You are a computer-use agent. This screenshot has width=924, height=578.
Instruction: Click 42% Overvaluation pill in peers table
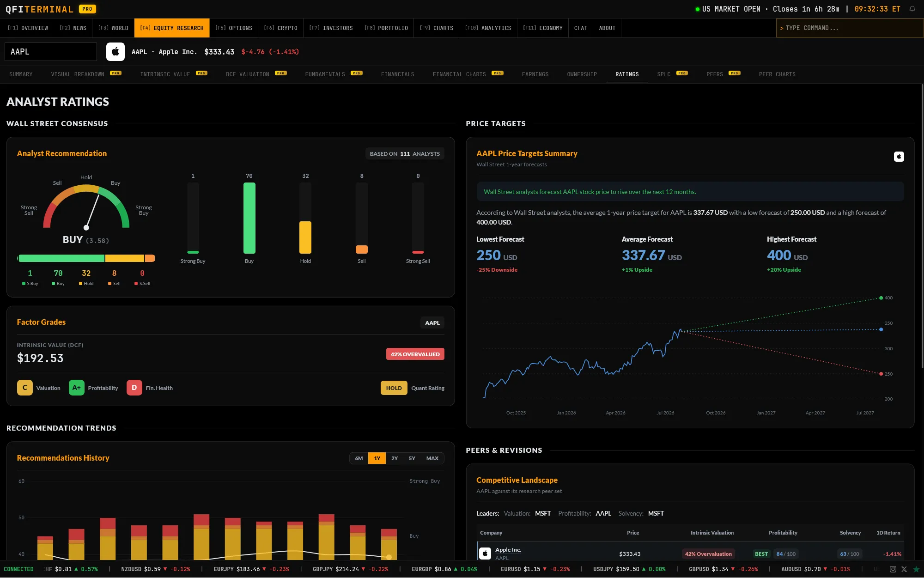(708, 554)
